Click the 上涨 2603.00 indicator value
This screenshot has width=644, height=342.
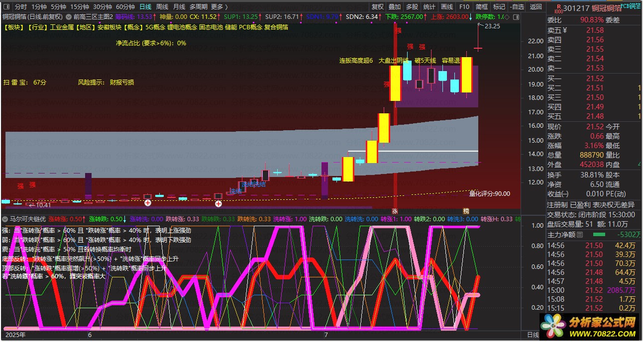coord(449,16)
